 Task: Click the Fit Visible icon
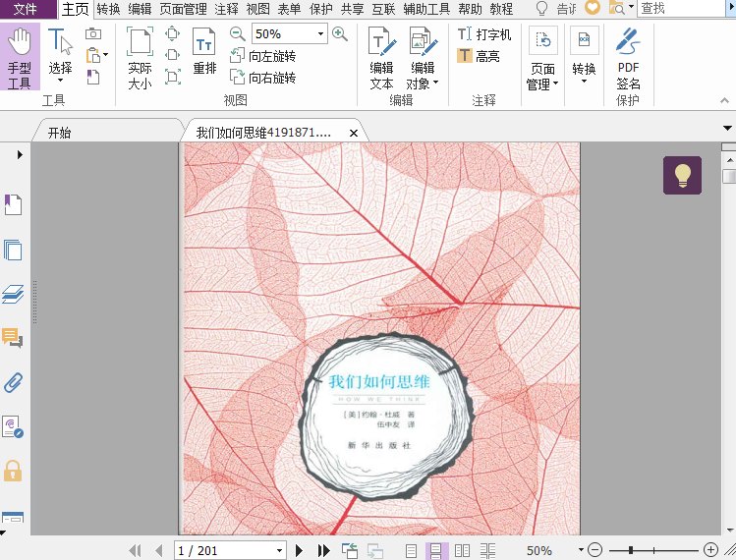click(x=172, y=77)
